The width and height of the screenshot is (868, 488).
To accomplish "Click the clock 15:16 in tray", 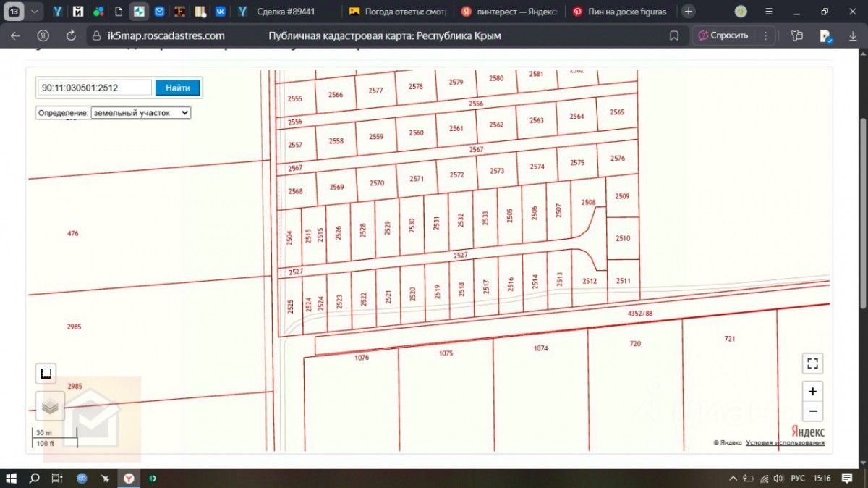I will [822, 478].
